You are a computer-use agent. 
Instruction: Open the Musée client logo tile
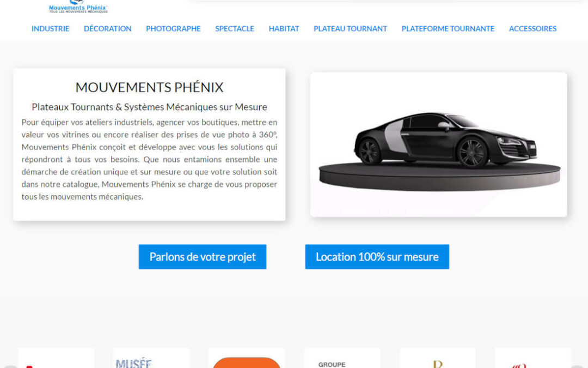151,358
